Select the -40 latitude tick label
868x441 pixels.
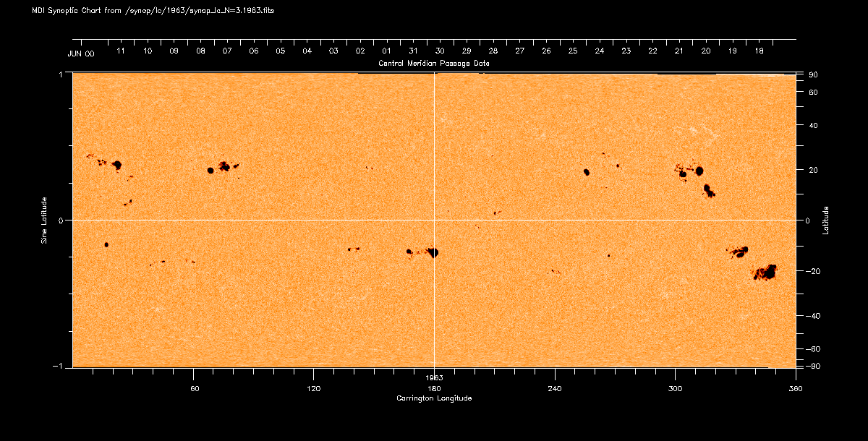click(813, 316)
